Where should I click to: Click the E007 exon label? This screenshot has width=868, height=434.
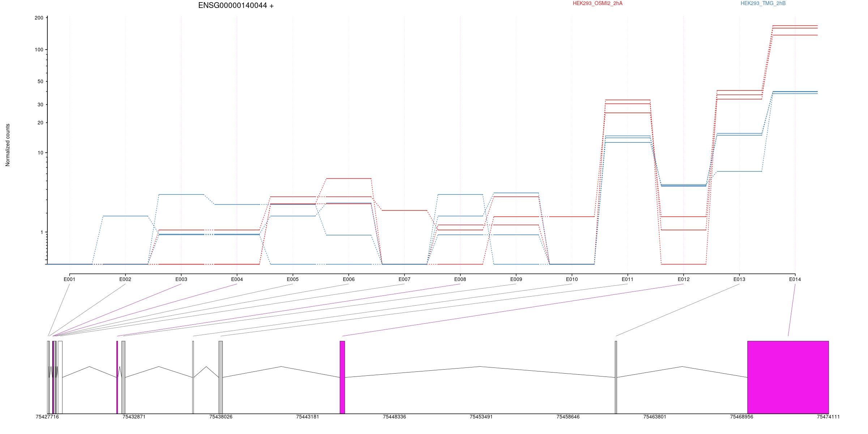[x=404, y=279]
